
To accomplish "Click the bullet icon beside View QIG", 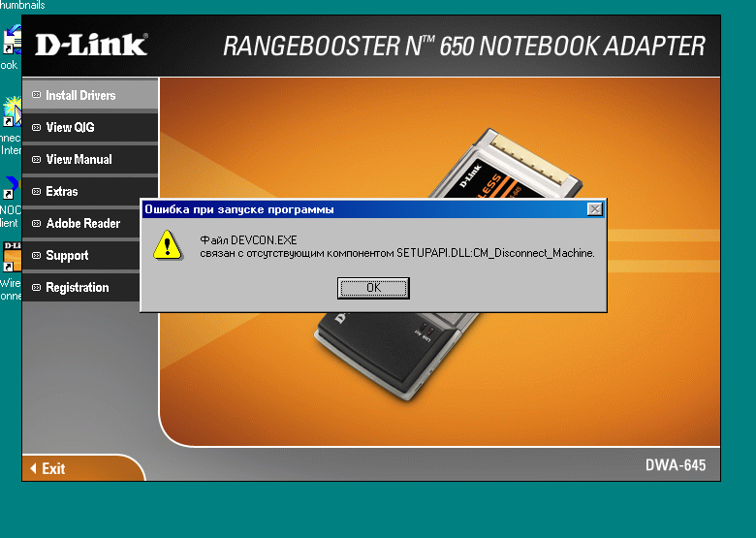I will (36, 127).
